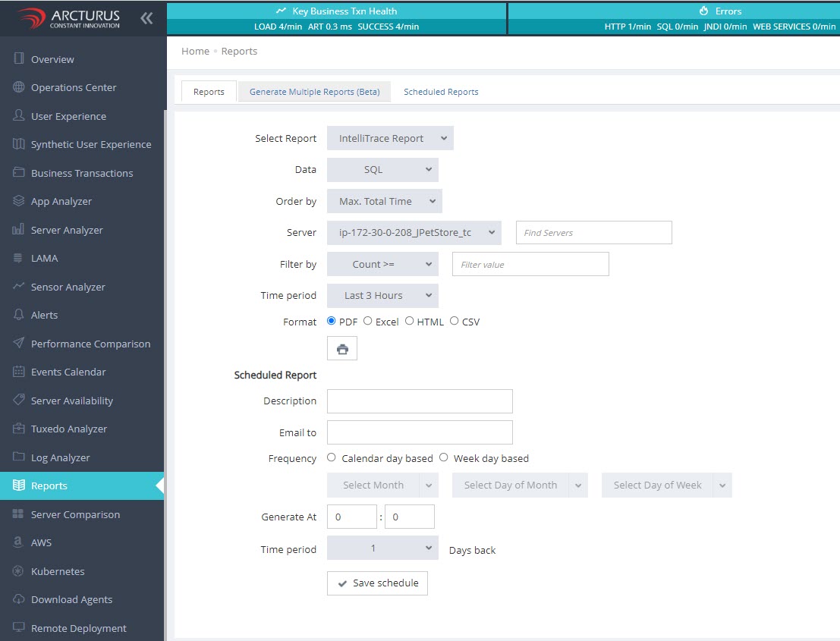Collapse the sidebar with double-chevron icon
This screenshot has width=840, height=641.
[146, 18]
